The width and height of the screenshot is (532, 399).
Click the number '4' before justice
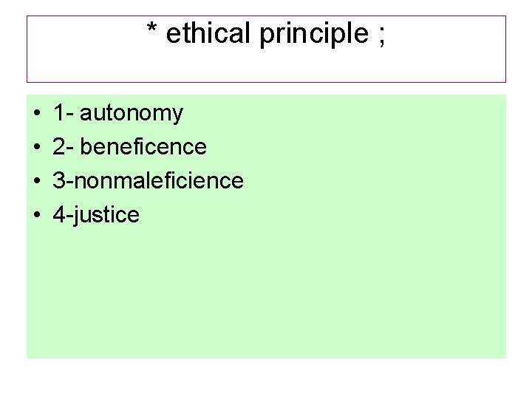coord(58,215)
